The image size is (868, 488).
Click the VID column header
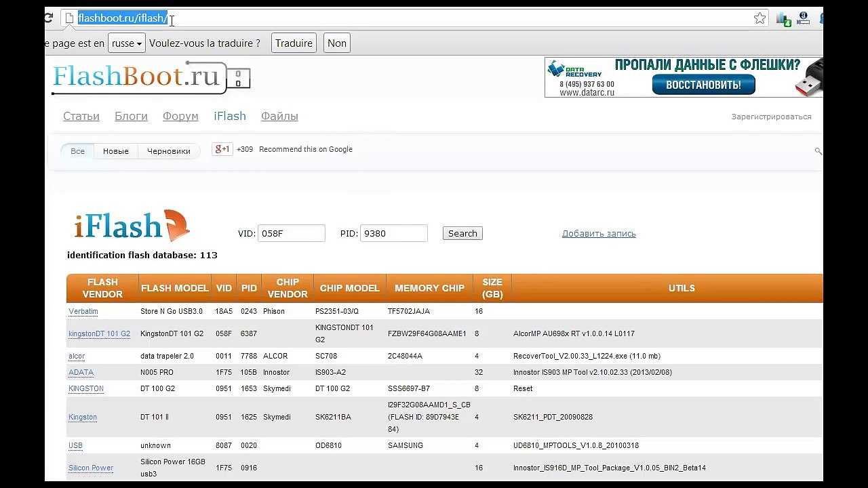224,288
